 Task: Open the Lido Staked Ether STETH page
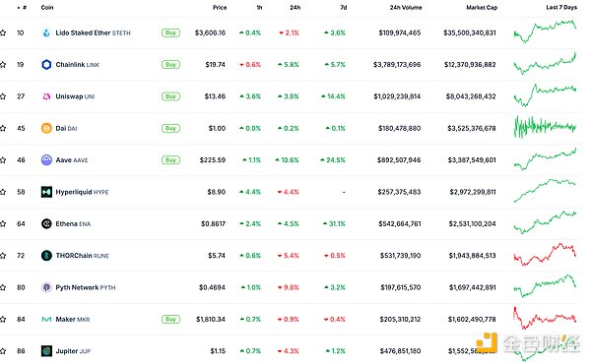point(94,32)
